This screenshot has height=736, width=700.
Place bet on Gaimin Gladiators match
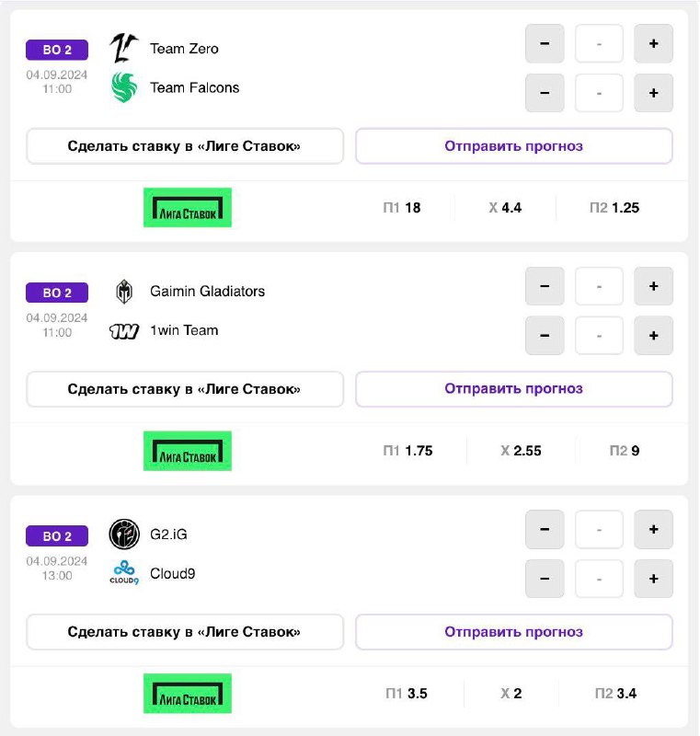pos(185,389)
